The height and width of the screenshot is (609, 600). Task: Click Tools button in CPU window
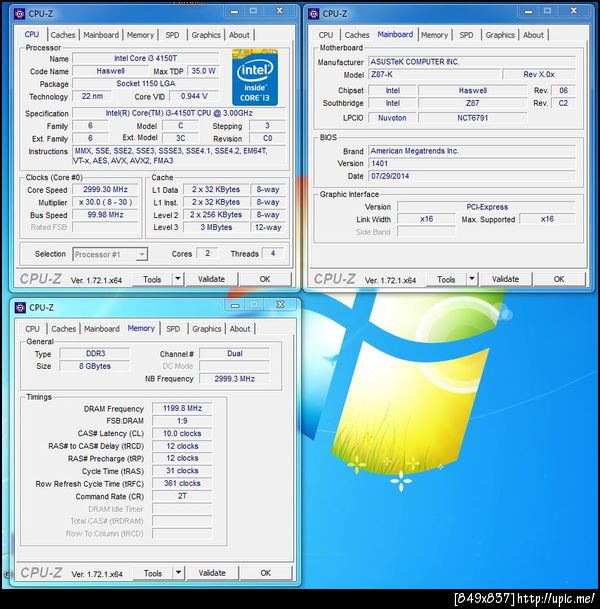[x=152, y=279]
